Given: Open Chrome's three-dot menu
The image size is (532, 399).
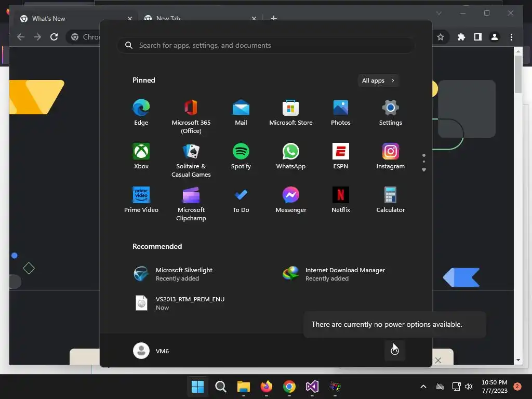Looking at the screenshot, I should pyautogui.click(x=511, y=37).
